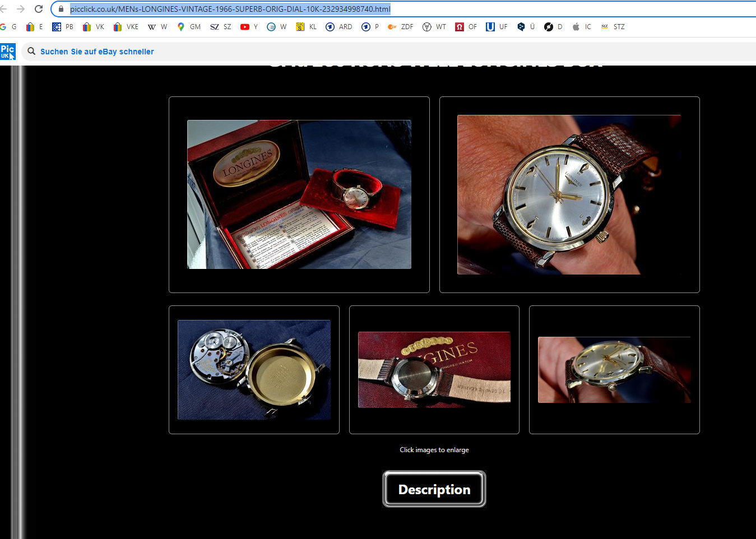
Task: Click the forward navigation arrow
Action: (x=21, y=9)
